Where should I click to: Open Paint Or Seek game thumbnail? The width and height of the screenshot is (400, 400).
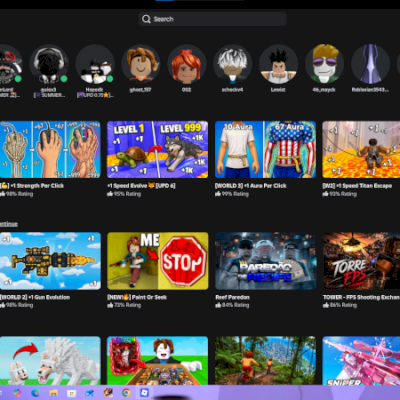click(x=157, y=261)
